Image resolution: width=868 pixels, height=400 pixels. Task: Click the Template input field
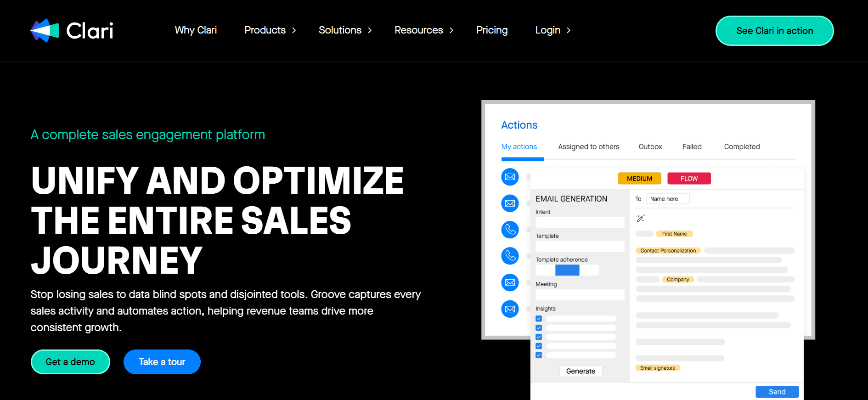580,246
